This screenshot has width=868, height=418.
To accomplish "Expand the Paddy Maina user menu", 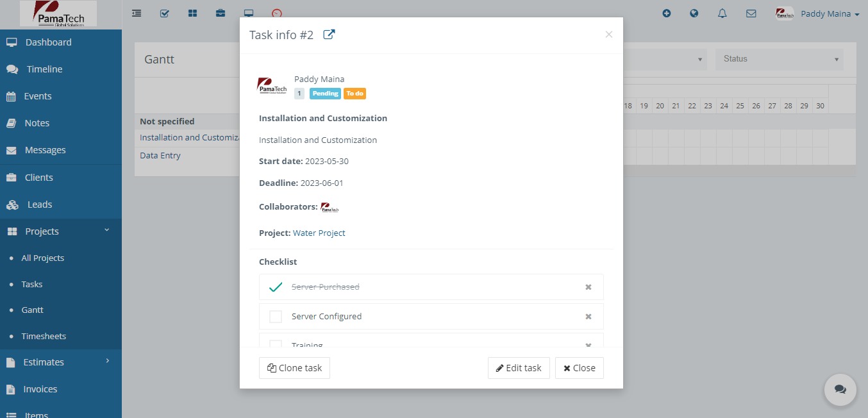I will click(817, 13).
